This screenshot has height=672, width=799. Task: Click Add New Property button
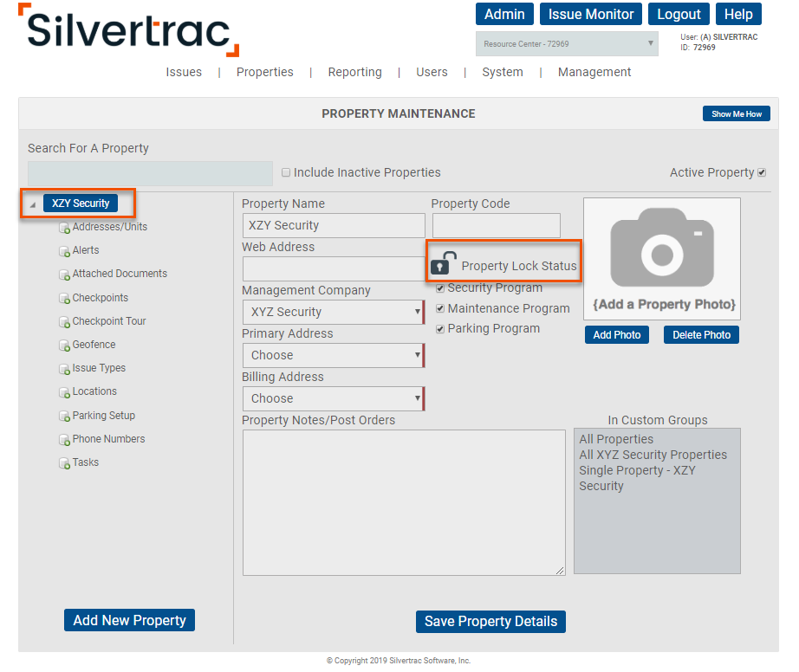click(129, 620)
